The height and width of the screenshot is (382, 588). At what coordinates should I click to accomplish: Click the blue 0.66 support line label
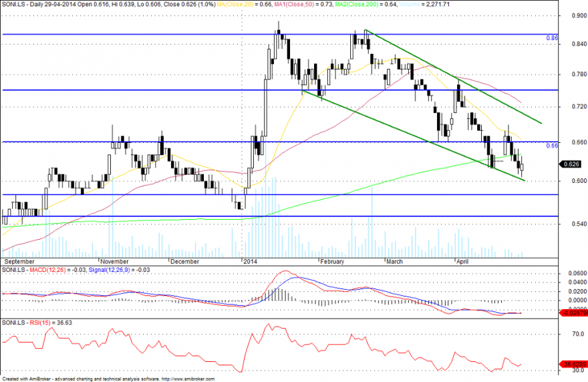pyautogui.click(x=552, y=146)
